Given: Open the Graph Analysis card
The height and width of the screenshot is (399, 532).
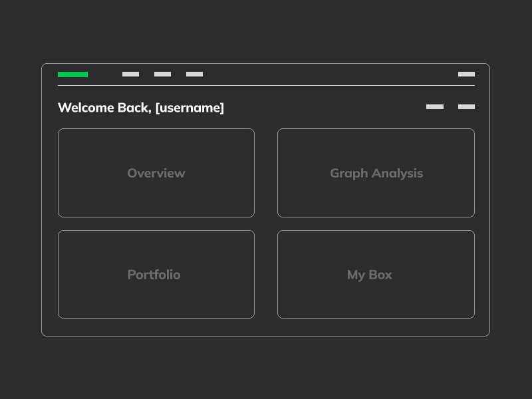Looking at the screenshot, I should [376, 173].
